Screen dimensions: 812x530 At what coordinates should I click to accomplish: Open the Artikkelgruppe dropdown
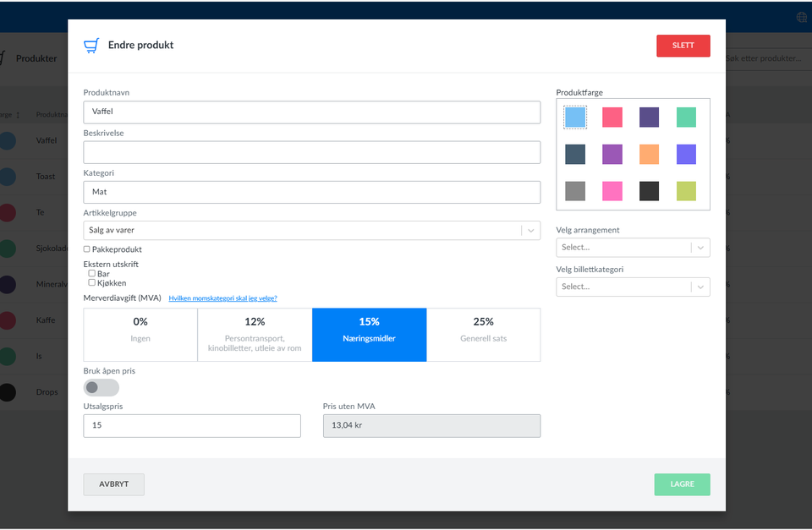312,230
